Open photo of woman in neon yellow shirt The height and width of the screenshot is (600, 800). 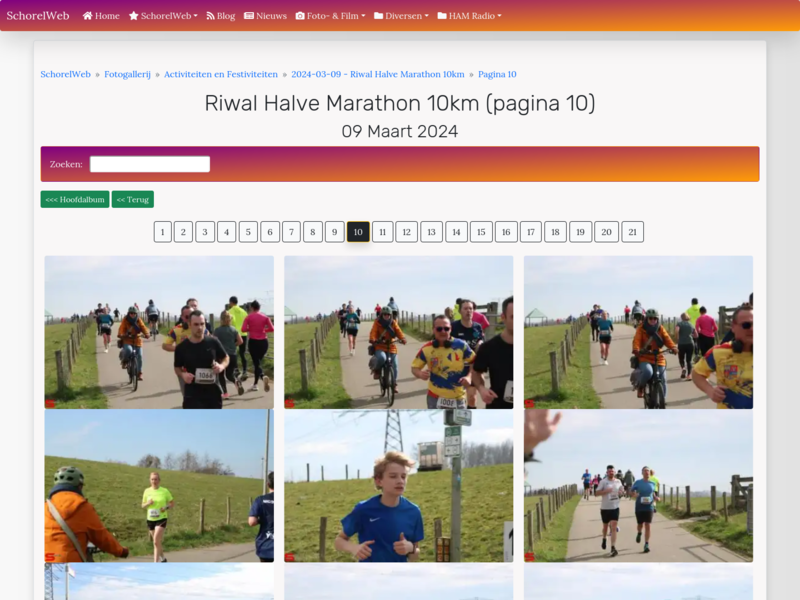click(x=159, y=486)
